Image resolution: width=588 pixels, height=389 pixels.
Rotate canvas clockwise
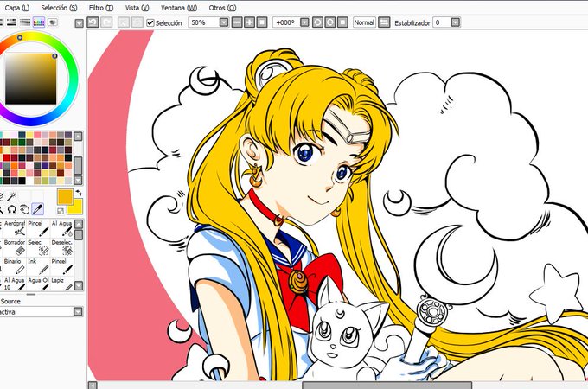click(330, 22)
